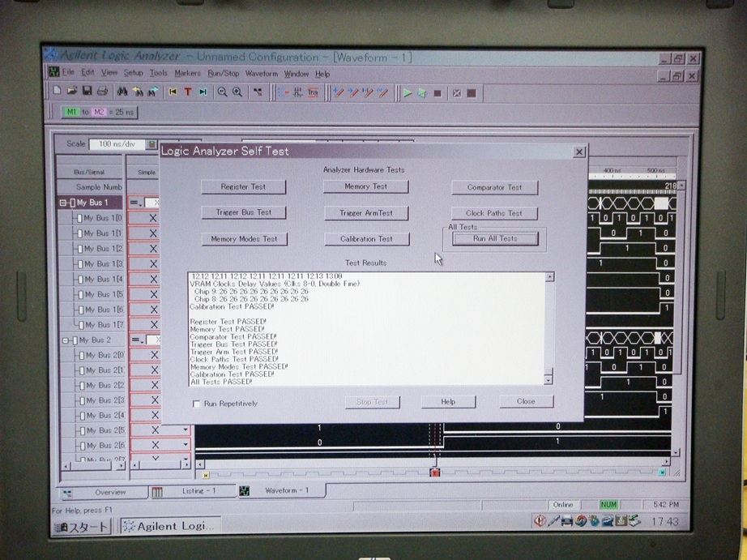Open the Bus/Signal setup toolbar icon
The width and height of the screenshot is (747, 560).
[x=284, y=93]
